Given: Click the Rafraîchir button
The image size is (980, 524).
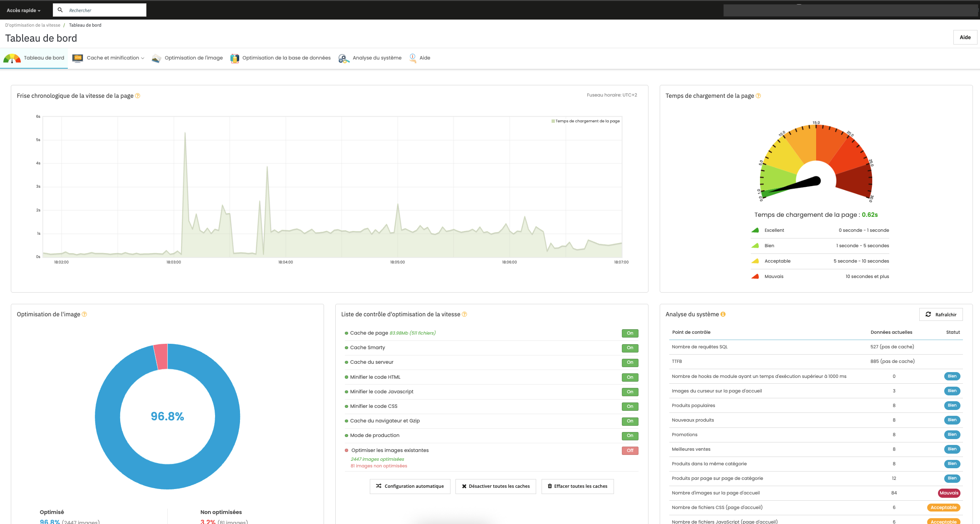Looking at the screenshot, I should pyautogui.click(x=941, y=315).
